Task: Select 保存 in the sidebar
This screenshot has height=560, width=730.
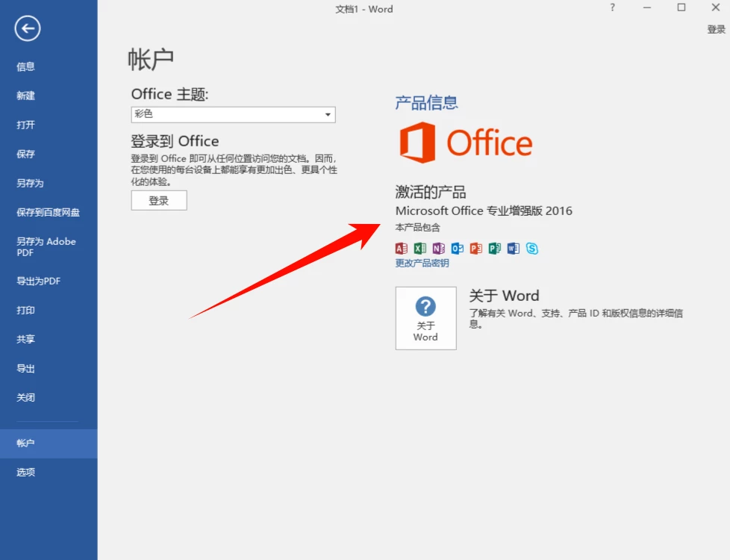Action: [x=49, y=154]
